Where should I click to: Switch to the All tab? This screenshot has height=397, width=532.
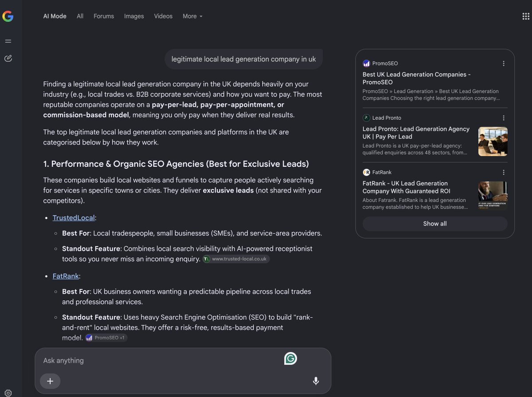tap(80, 16)
